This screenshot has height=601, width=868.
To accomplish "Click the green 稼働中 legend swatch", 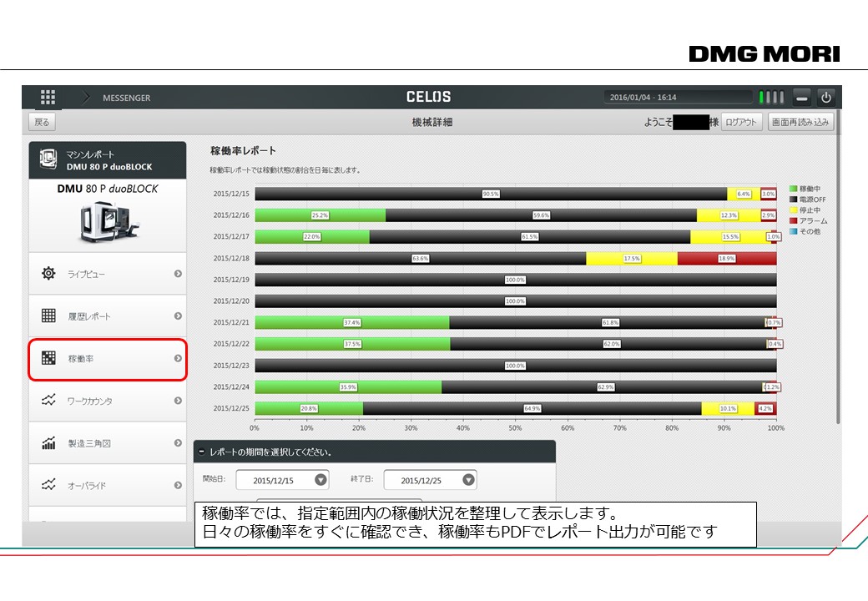I will 793,189.
